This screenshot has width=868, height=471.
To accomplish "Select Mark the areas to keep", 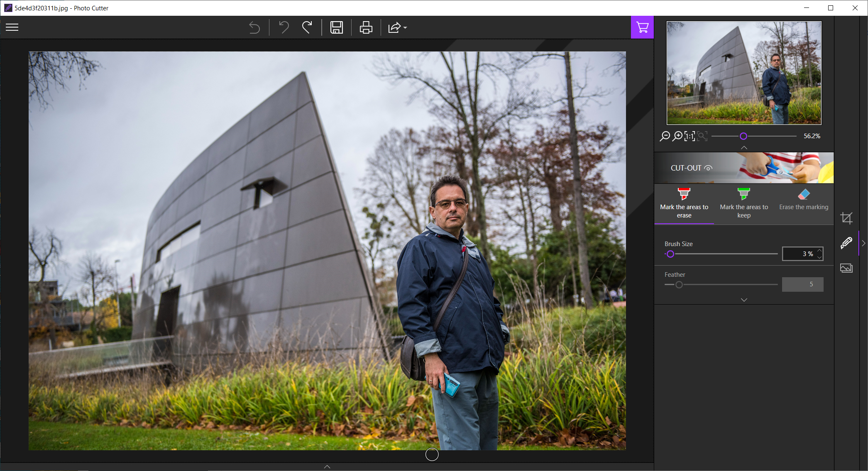I will 744,203.
